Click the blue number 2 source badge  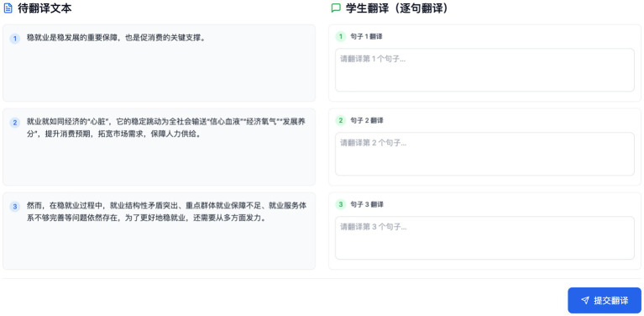point(15,123)
